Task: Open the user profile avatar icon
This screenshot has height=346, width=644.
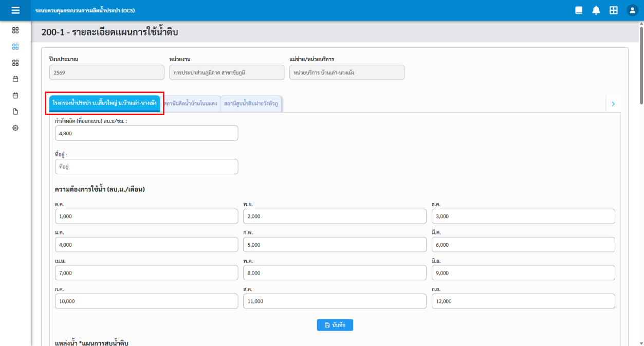Action: tap(633, 10)
